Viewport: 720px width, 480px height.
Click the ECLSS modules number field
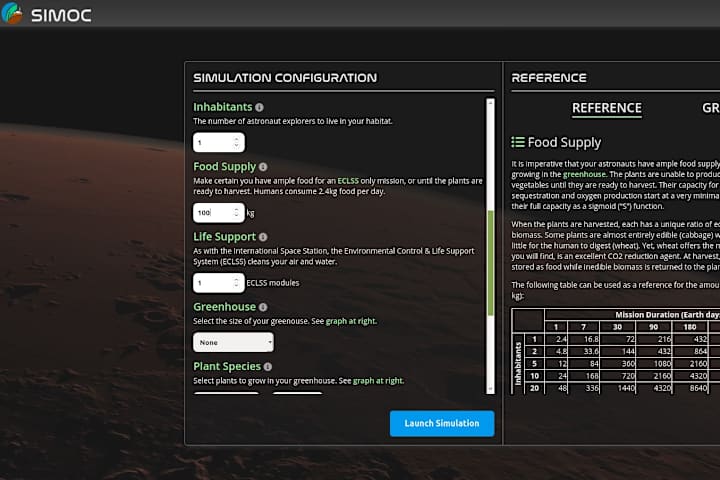click(219, 283)
